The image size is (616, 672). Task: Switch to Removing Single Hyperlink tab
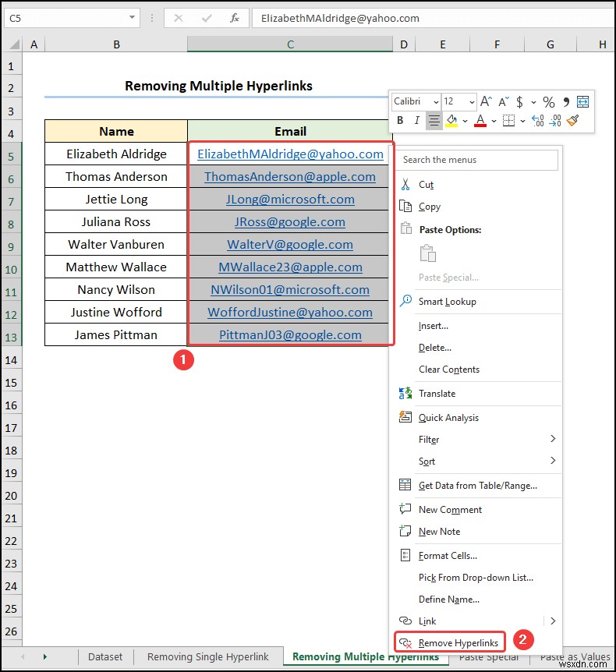coord(208,656)
